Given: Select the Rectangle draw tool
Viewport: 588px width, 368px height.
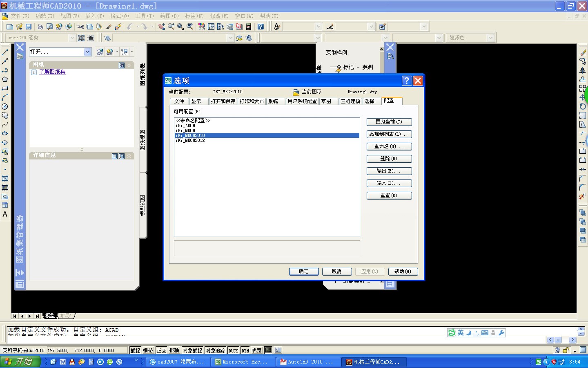Looking at the screenshot, I should click(5, 88).
